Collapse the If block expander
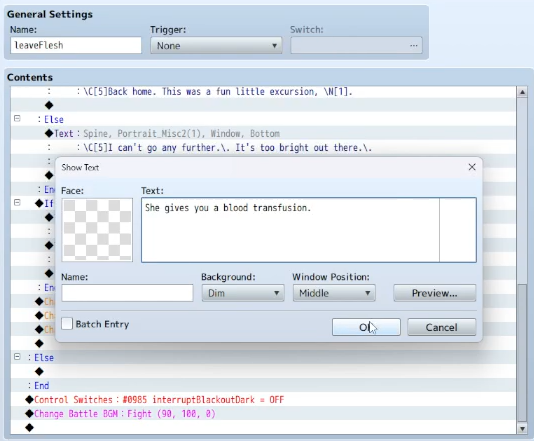Viewport: 534px width, 441px height. pyautogui.click(x=17, y=203)
